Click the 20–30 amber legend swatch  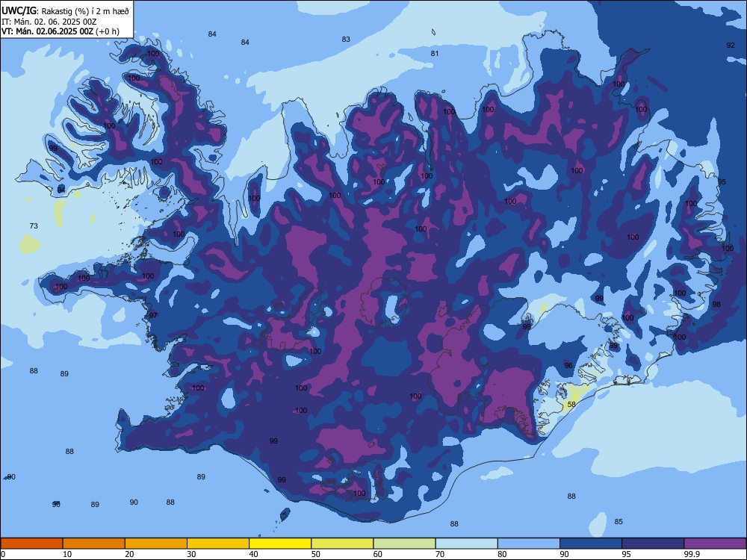[x=156, y=544]
